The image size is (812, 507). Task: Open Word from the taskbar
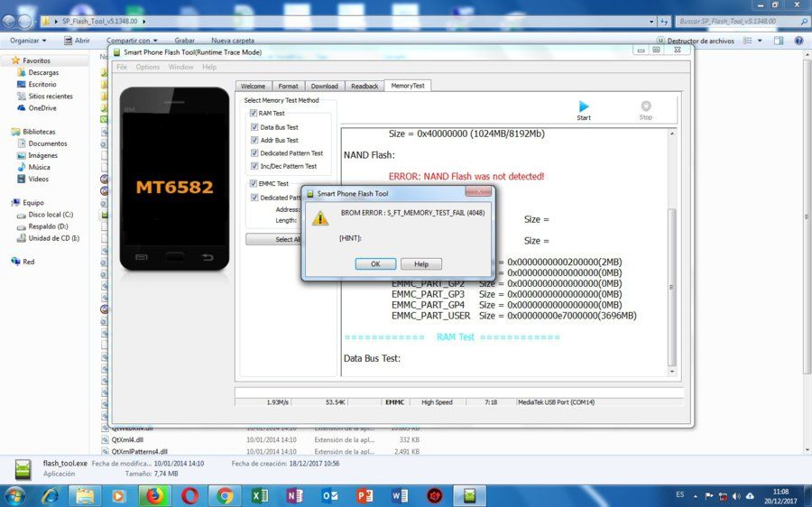(400, 496)
